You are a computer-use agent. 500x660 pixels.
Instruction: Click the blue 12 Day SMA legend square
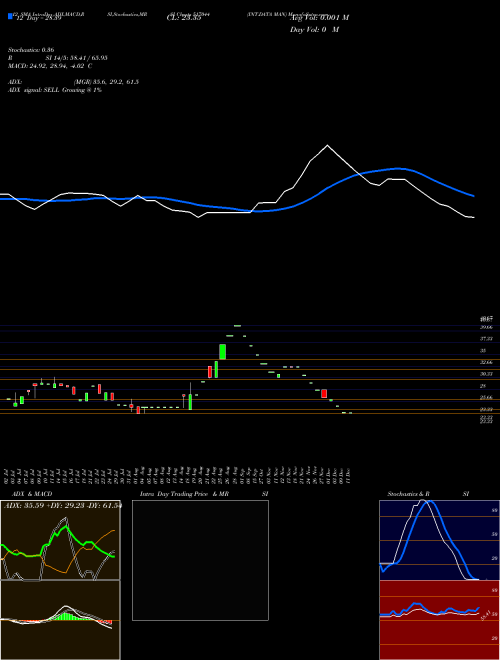11,16
